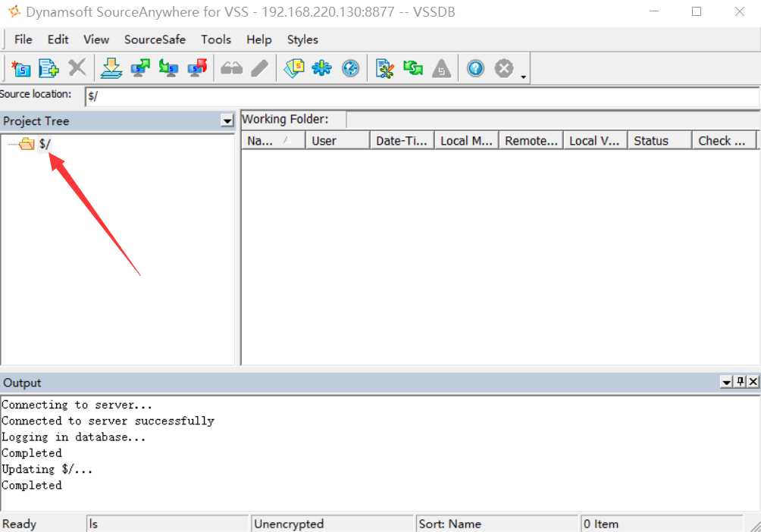
Task: Click the Undo Check Out icon
Action: 198,68
